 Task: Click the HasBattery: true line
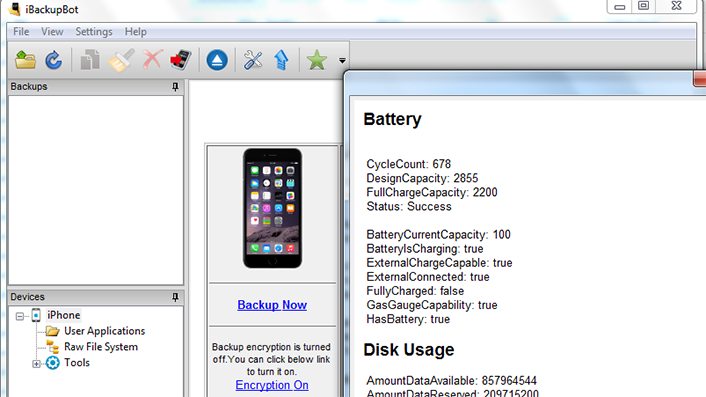coord(408,319)
